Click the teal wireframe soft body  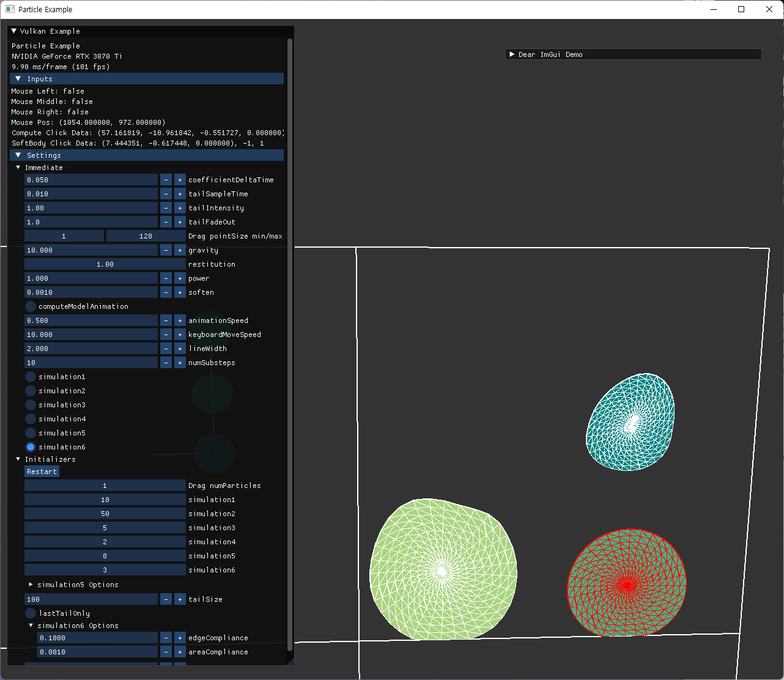coord(631,422)
